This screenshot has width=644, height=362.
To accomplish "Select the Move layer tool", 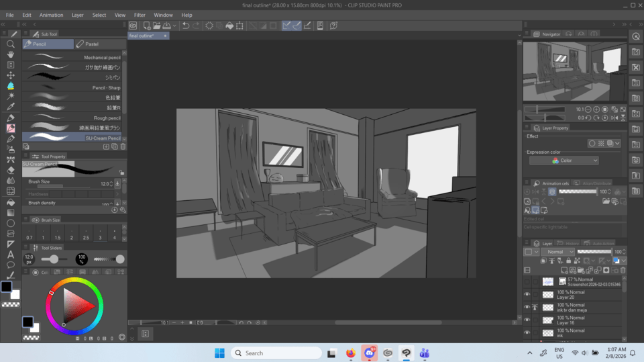I will pyautogui.click(x=11, y=75).
